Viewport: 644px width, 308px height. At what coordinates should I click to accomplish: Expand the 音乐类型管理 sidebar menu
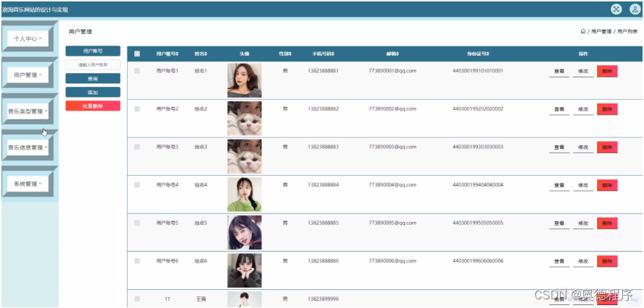[x=28, y=111]
